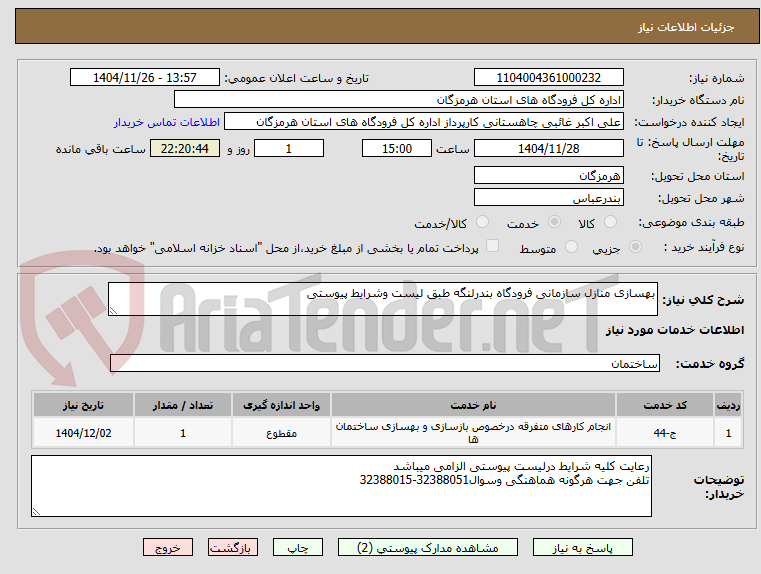Click the remaining days field showing 1
Screen dimensions: 761x574
pyautogui.click(x=289, y=148)
